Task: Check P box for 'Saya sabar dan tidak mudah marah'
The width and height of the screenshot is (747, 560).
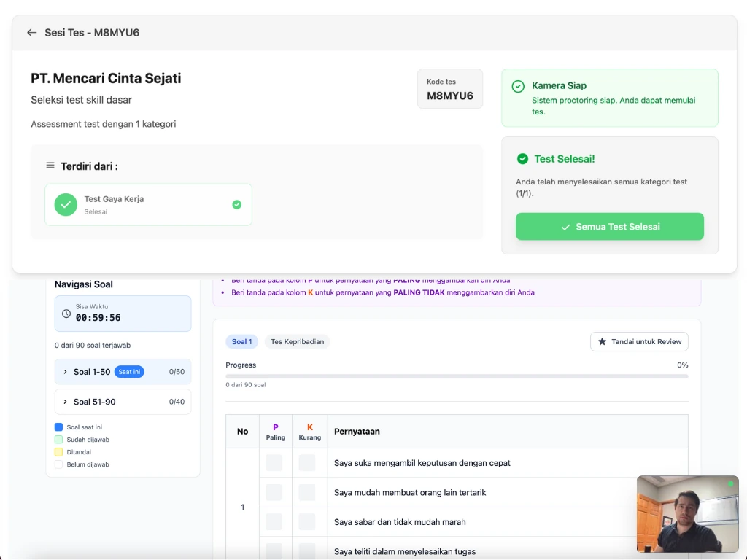Action: click(274, 522)
